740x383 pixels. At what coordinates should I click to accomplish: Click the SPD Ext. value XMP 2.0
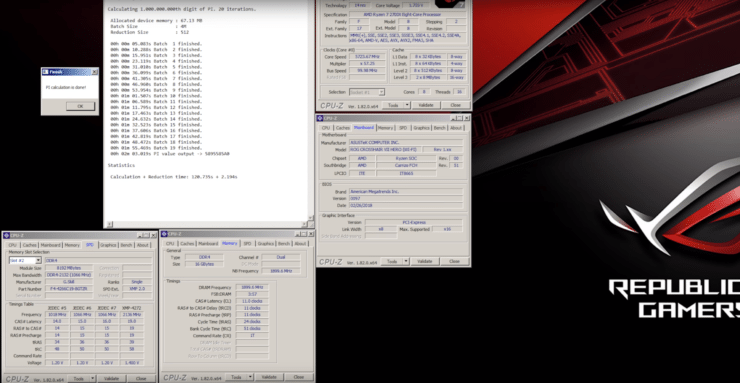point(137,289)
